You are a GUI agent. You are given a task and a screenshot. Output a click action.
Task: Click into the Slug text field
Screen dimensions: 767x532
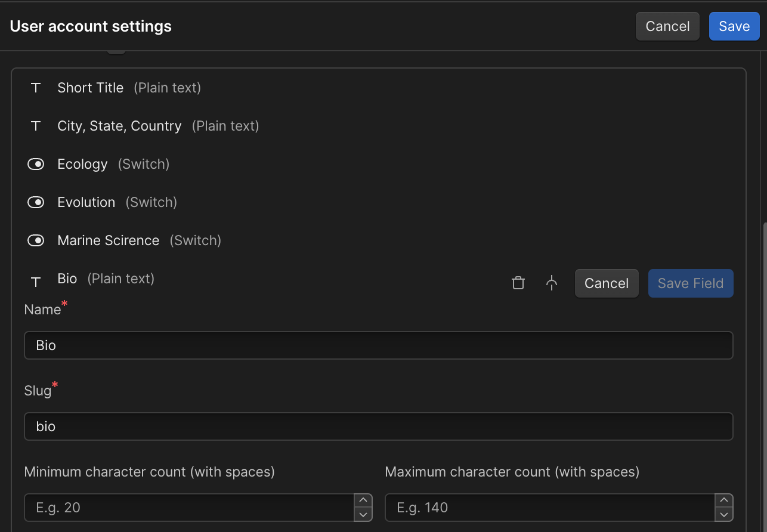[x=378, y=426]
